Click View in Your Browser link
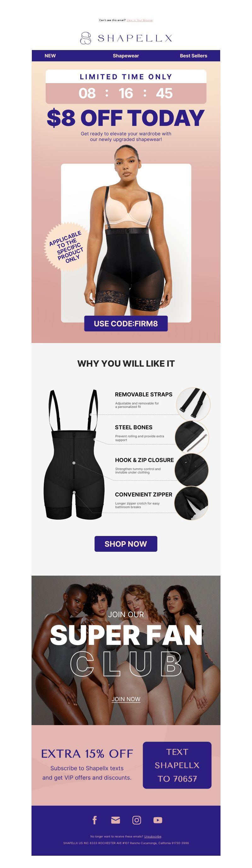 click(140, 20)
